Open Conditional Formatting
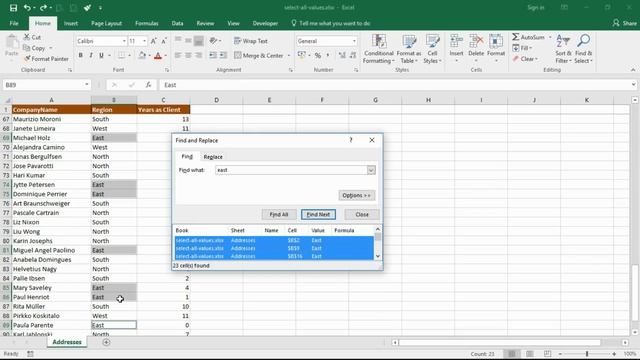The image size is (640, 360). coord(378,49)
